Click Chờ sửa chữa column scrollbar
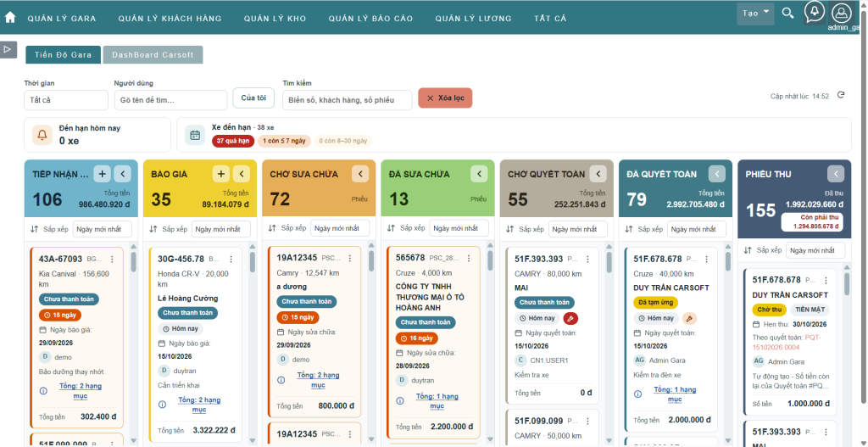The width and height of the screenshot is (868, 447). (371, 261)
